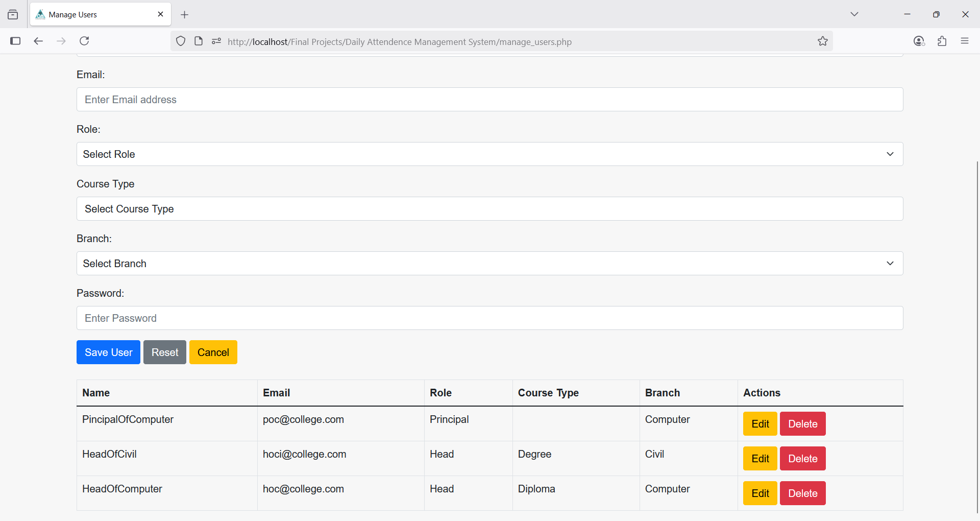Show the sidebar via the sidebar icon

pyautogui.click(x=15, y=41)
